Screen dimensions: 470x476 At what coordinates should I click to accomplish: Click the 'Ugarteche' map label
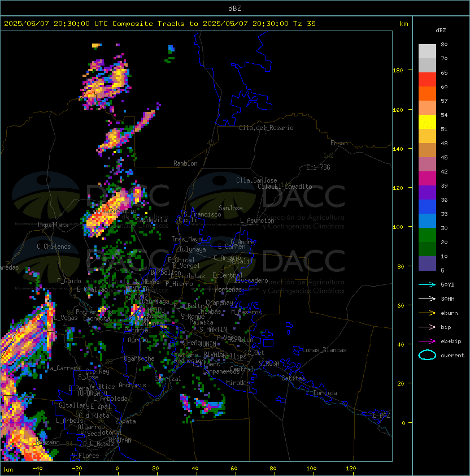point(140,358)
